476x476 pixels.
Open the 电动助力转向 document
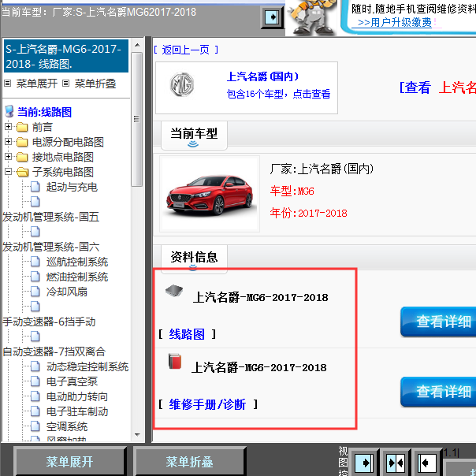(x=77, y=396)
